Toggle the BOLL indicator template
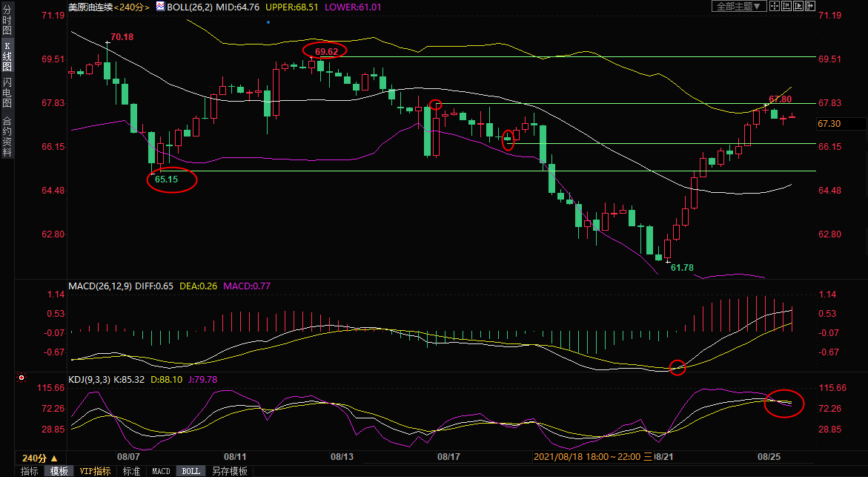The height and width of the screenshot is (477, 868). pyautogui.click(x=191, y=471)
